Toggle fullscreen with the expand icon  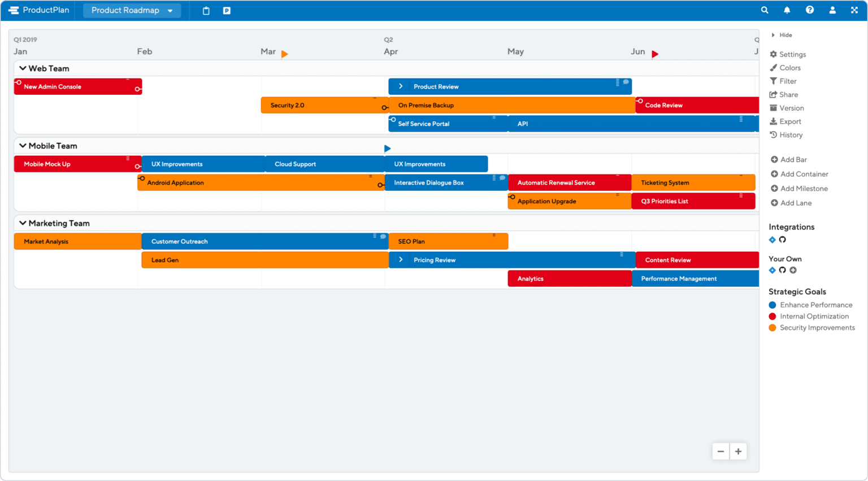[853, 10]
